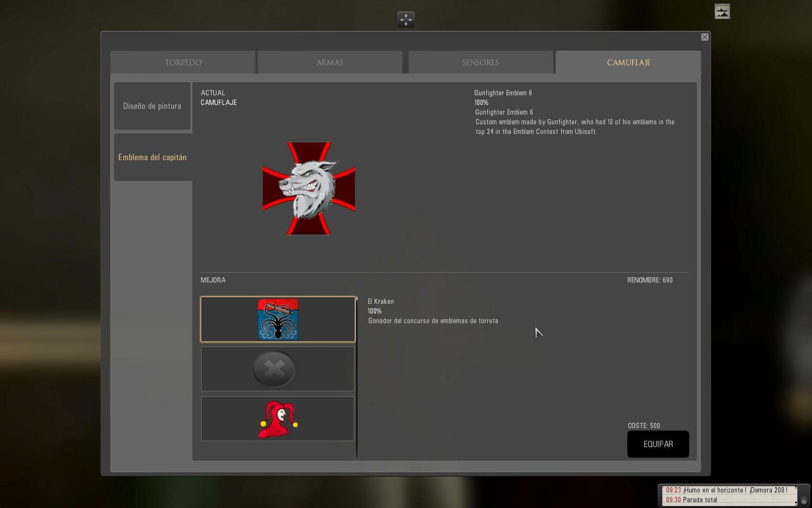Image resolution: width=812 pixels, height=508 pixels.
Task: Click the message log bottom scroll marker
Action: tap(796, 503)
